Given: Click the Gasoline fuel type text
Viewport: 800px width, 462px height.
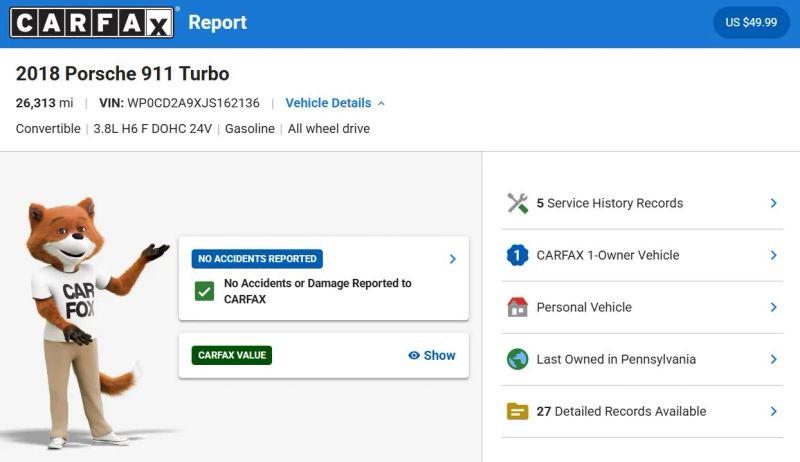Looking at the screenshot, I should coord(249,129).
